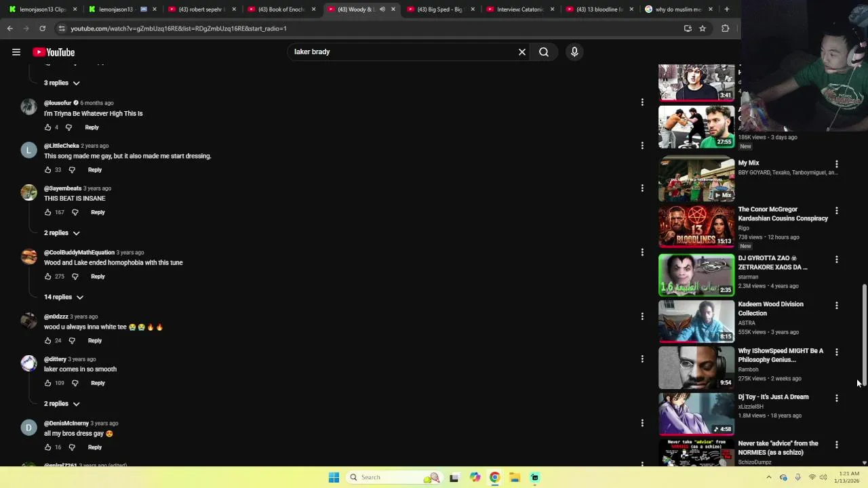Viewport: 868px width, 488px height.
Task: Open @3ayembeats channel link
Action: pos(62,188)
